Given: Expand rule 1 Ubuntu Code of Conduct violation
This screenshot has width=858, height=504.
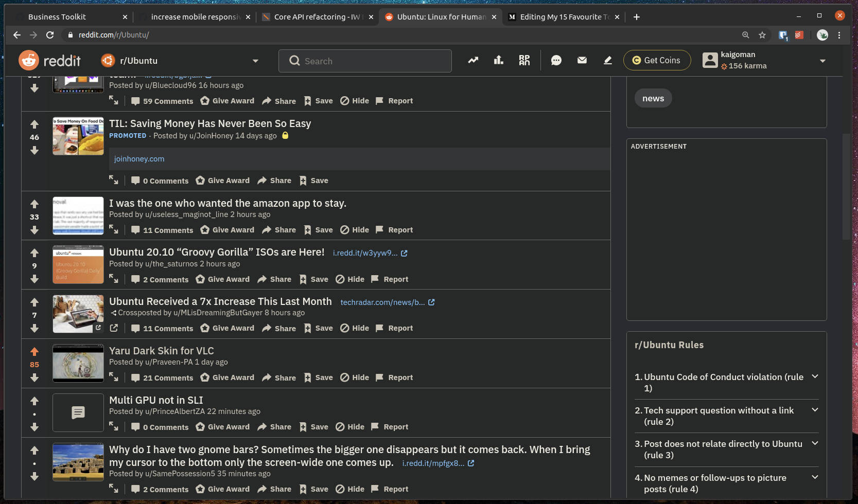Looking at the screenshot, I should pos(726,383).
